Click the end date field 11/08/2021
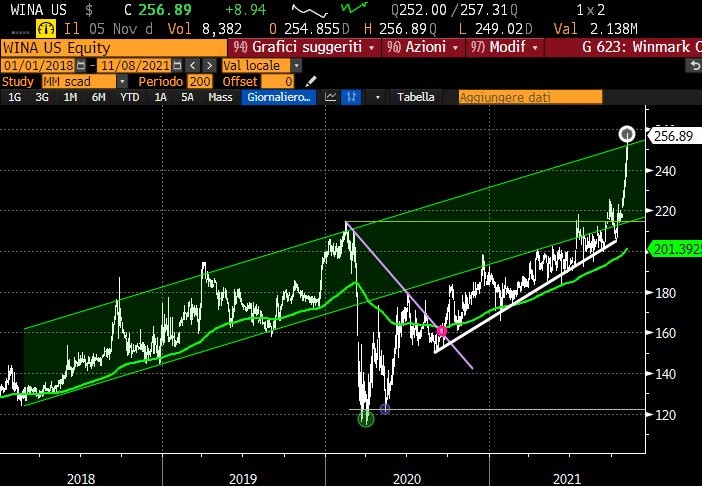702x486 pixels. pyautogui.click(x=135, y=66)
